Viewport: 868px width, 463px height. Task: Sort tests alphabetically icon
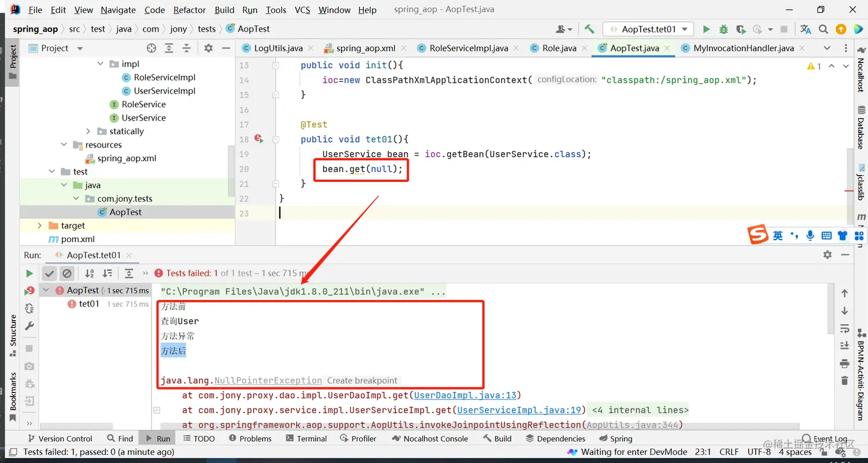90,274
